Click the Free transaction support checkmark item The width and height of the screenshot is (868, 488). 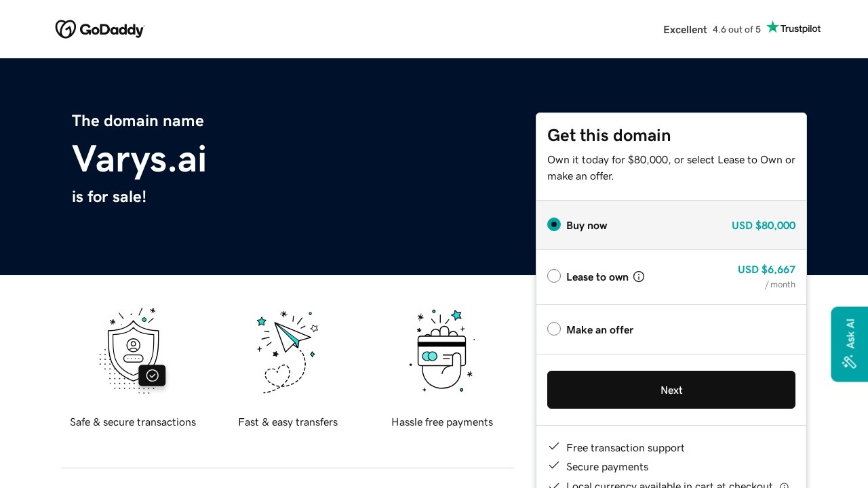tap(625, 448)
